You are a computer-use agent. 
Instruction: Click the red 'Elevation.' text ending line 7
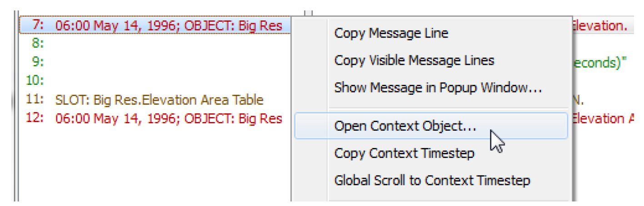tap(600, 25)
